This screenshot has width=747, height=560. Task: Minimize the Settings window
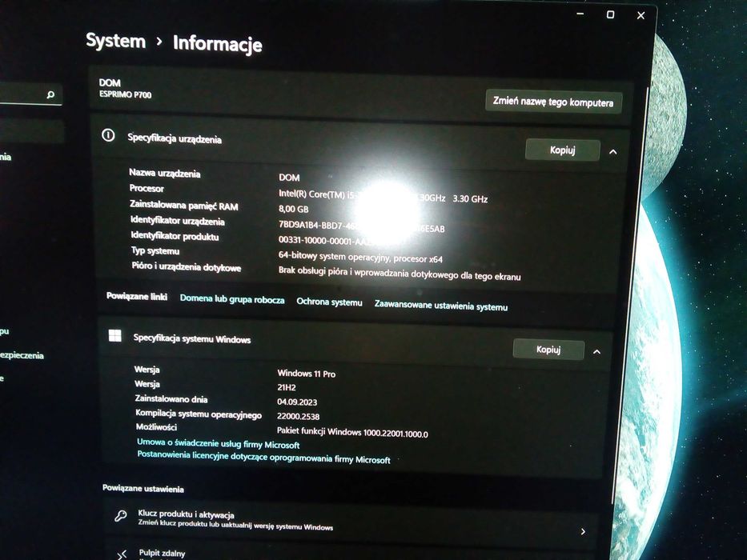580,14
